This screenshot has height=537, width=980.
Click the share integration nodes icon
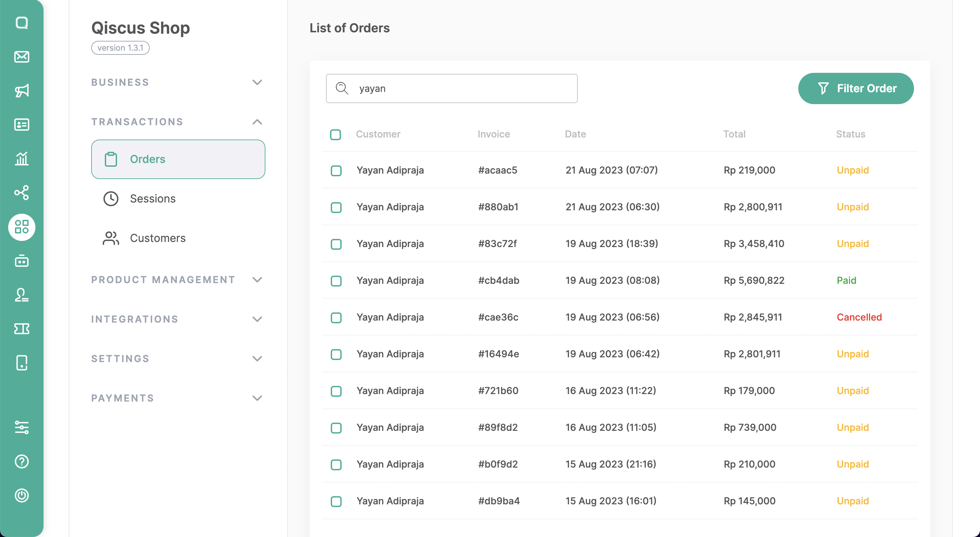[x=22, y=193]
